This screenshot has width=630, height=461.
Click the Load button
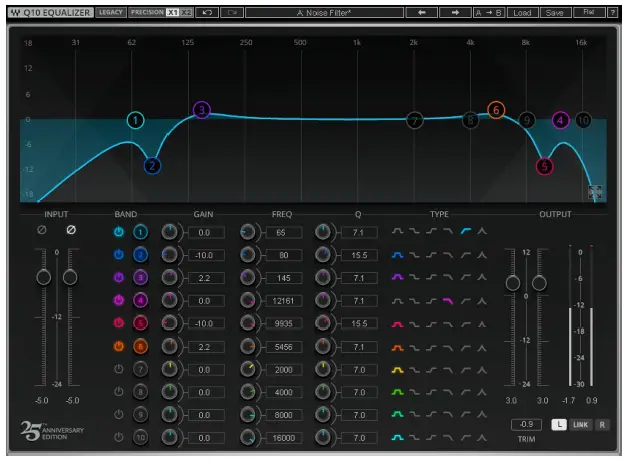point(522,13)
